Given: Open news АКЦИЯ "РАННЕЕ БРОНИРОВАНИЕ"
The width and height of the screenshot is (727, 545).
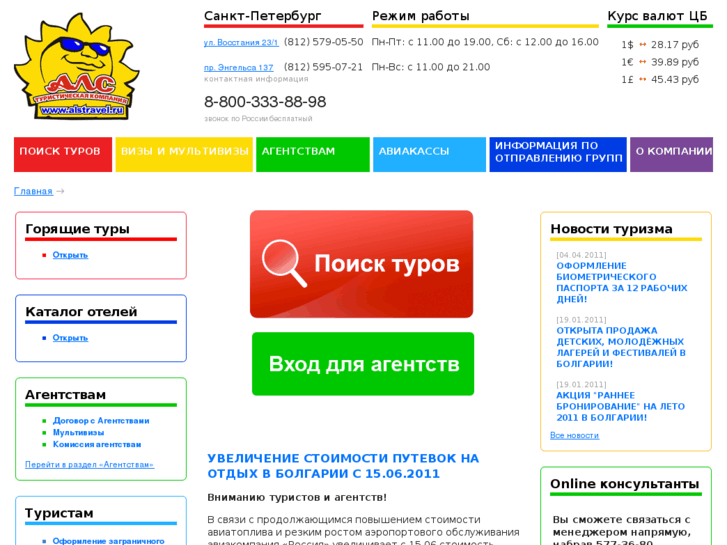Looking at the screenshot, I should 620,406.
